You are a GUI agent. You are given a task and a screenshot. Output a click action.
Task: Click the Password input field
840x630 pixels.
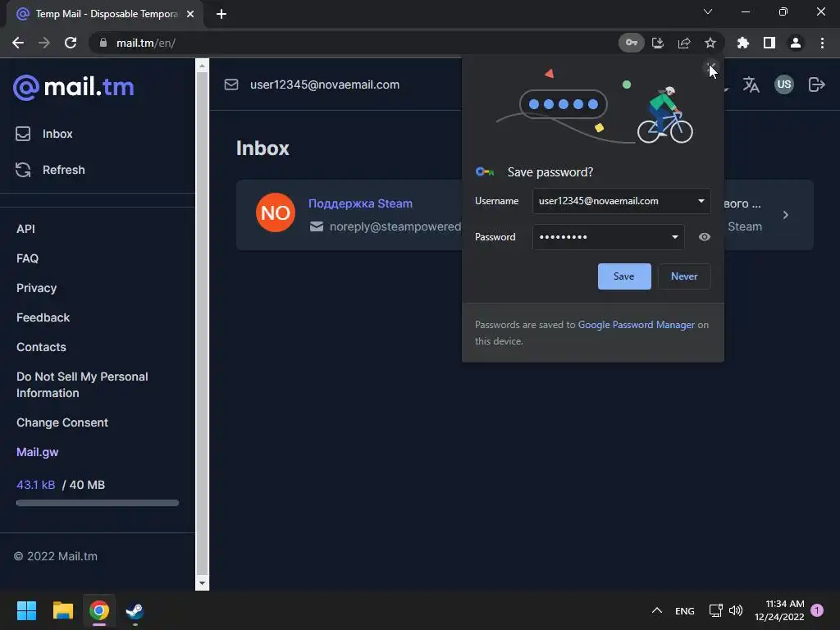[608, 237]
